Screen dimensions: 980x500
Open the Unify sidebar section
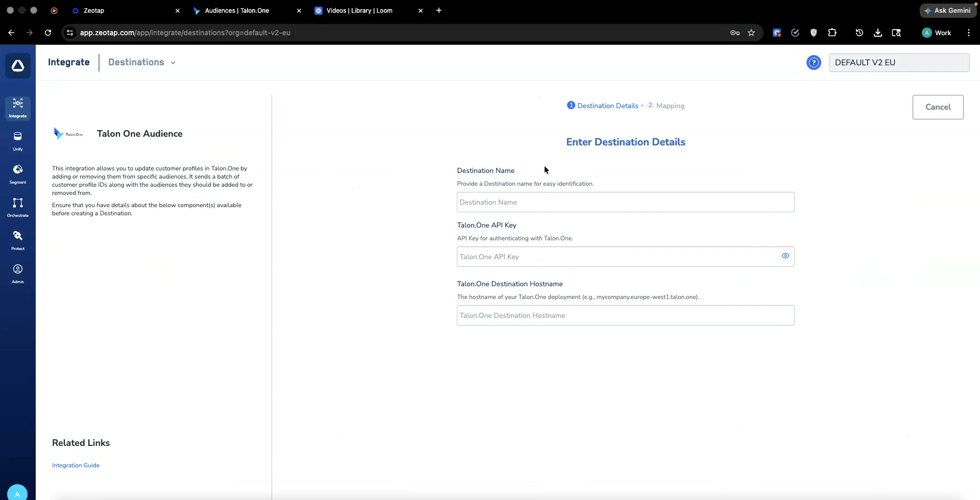tap(18, 141)
